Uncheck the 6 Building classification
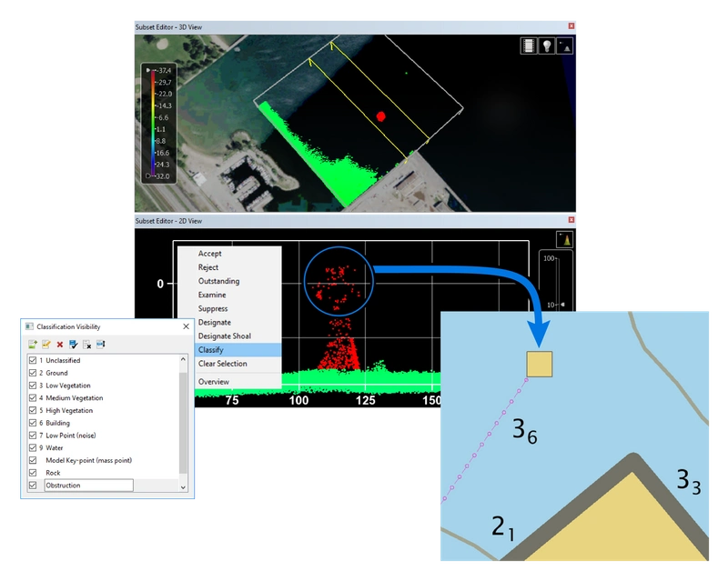 [x=32, y=423]
